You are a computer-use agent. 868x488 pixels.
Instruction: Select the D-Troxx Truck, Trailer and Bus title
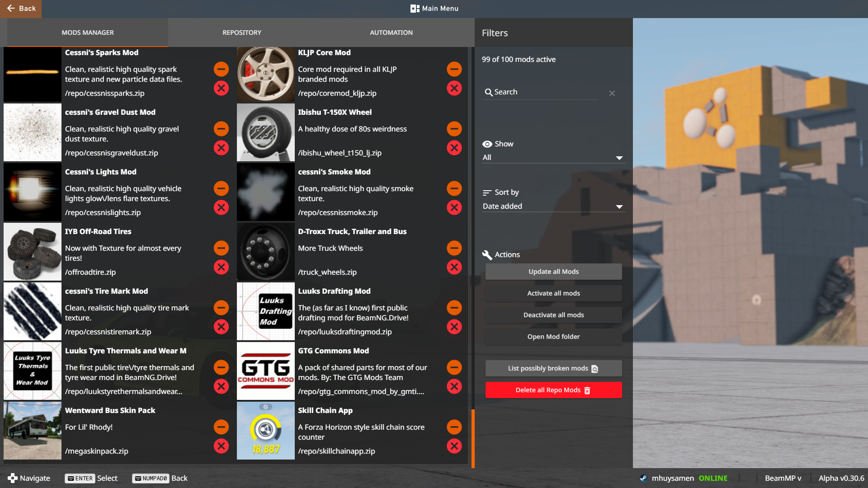coord(352,231)
